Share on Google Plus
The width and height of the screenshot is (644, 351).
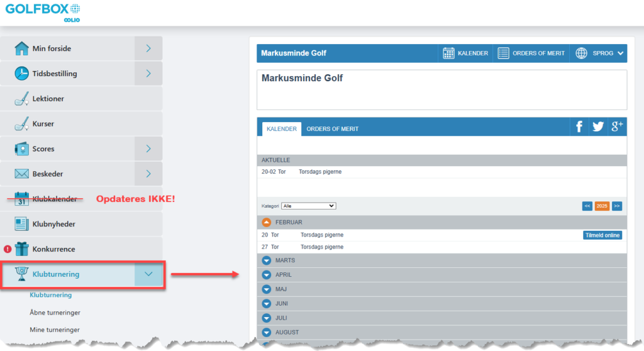point(617,126)
